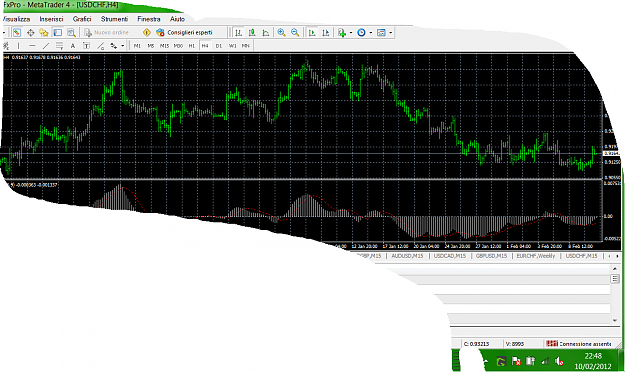Click terminal scrollbar down arrow

point(615,320)
